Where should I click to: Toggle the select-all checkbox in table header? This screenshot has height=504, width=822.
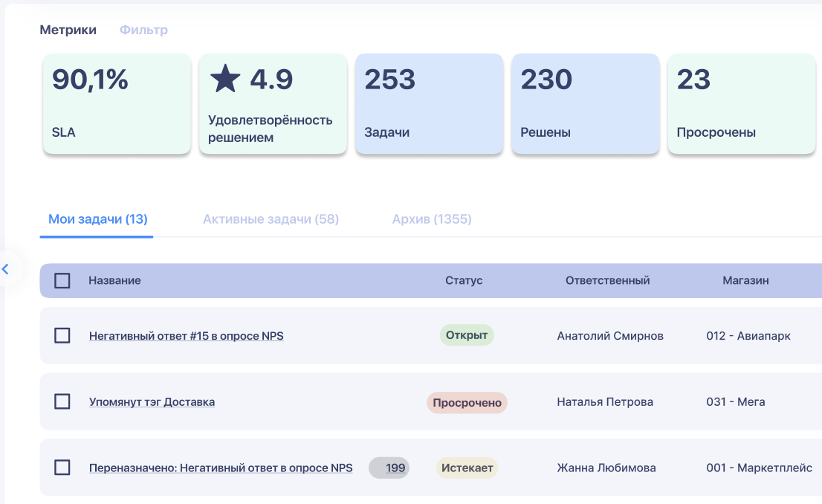[x=62, y=281]
